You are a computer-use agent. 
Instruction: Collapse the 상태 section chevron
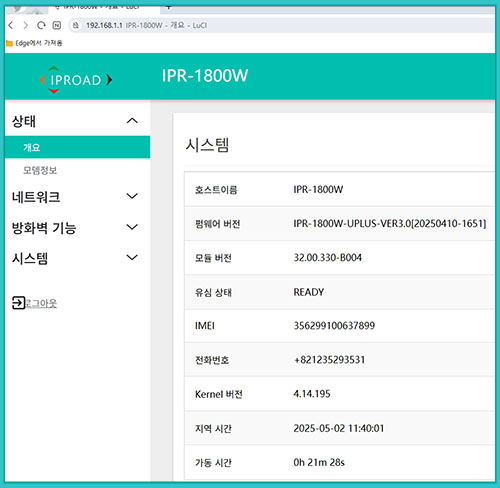pyautogui.click(x=132, y=121)
